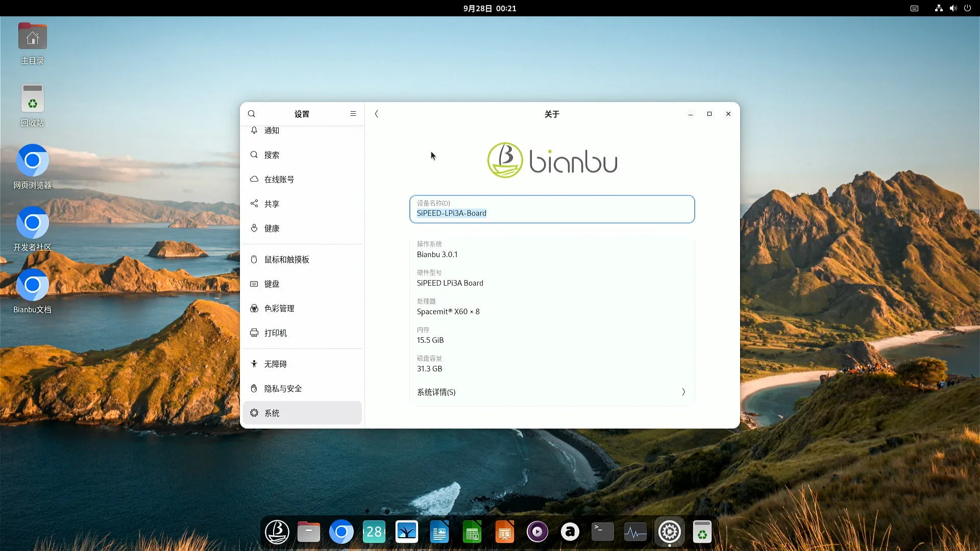Open the terminal from the dock
The image size is (980, 551).
coord(602,532)
